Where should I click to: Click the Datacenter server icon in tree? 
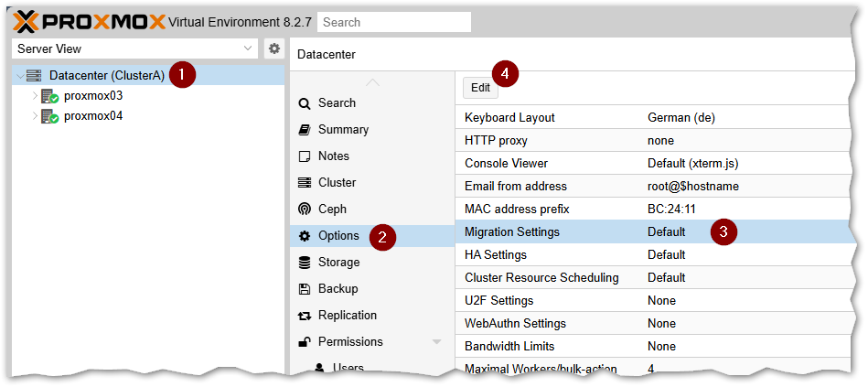34,76
